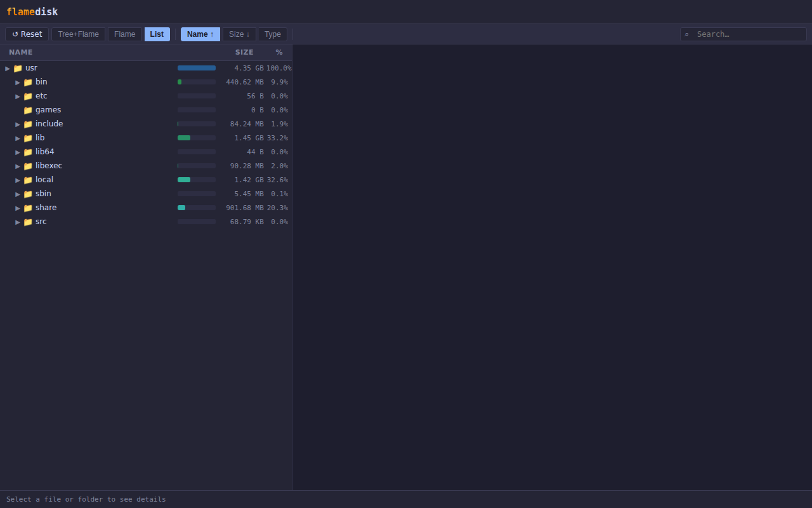Click the 1.42 GB size value
The height and width of the screenshot is (508, 812).
(249, 180)
